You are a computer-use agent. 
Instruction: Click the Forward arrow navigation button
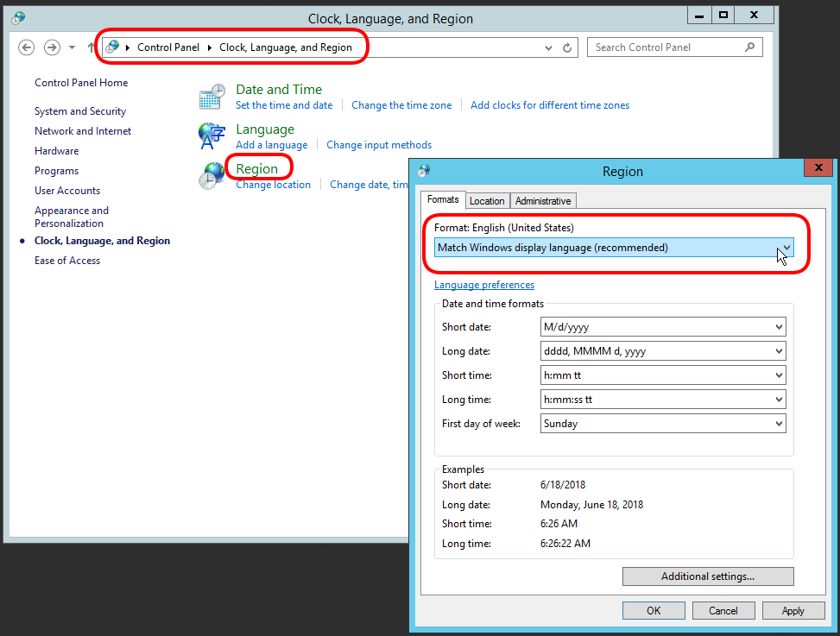tap(52, 47)
